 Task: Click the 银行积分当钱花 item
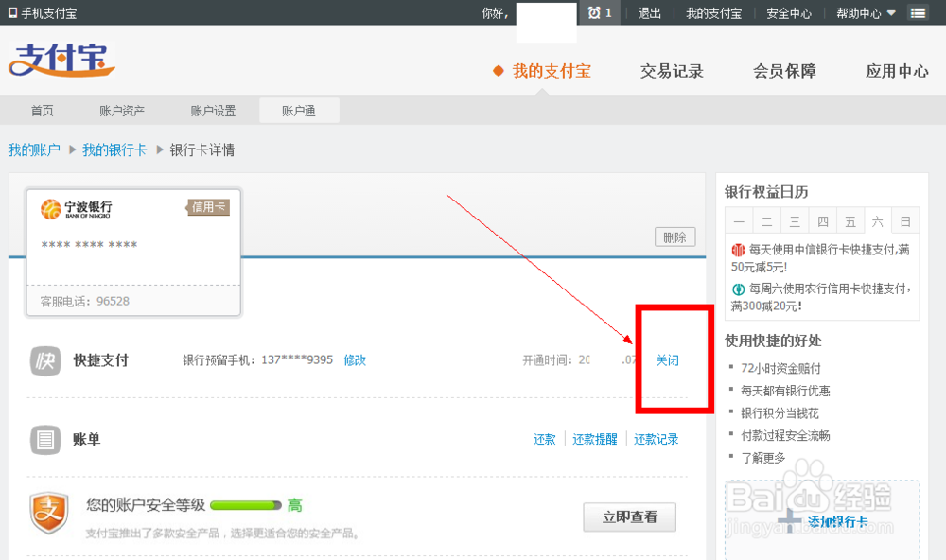pos(780,412)
